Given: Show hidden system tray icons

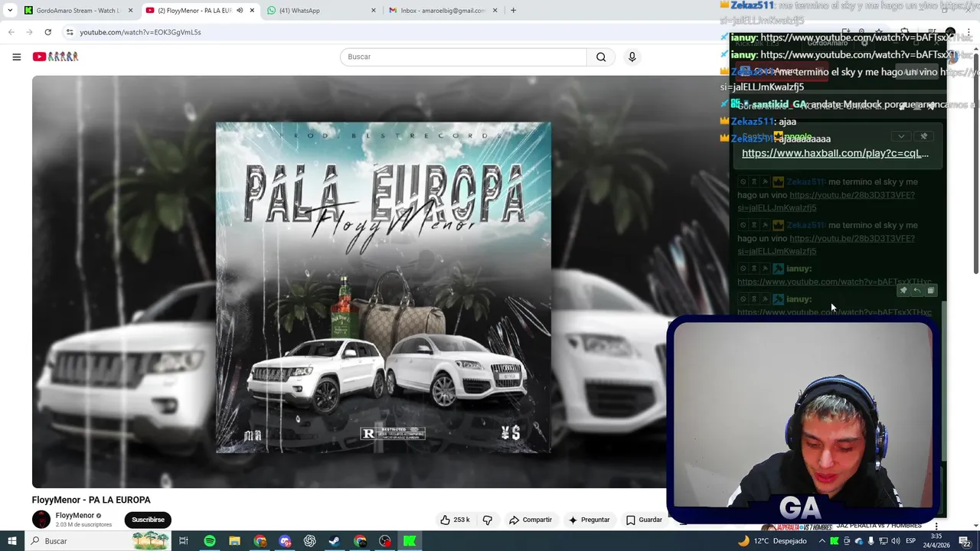Looking at the screenshot, I should [x=822, y=541].
